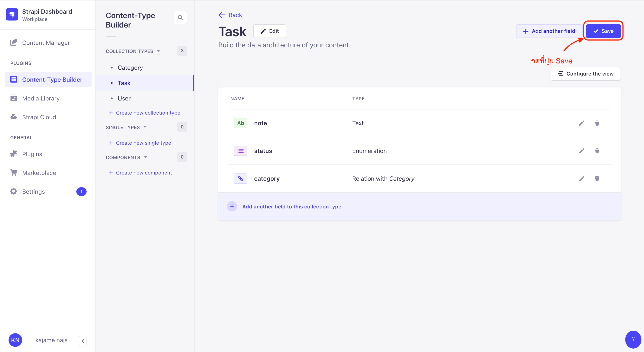Click Add another field button
The image size is (644, 352).
click(550, 31)
